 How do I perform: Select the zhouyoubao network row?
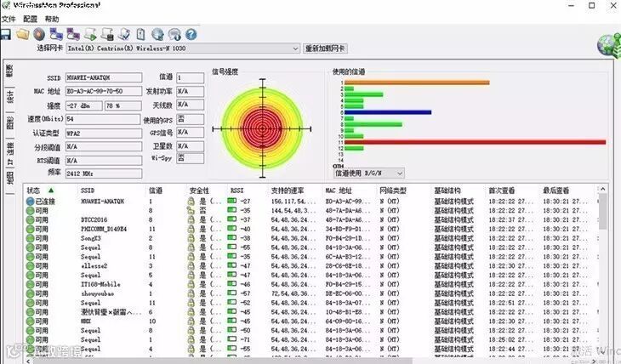point(310,293)
